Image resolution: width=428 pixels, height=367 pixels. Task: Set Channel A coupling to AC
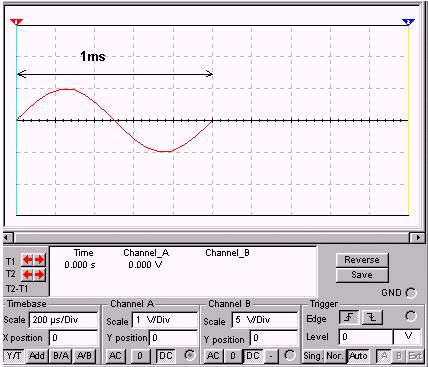(115, 356)
